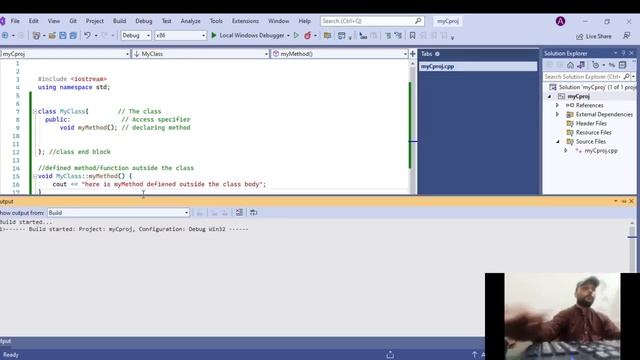This screenshot has width=640, height=360.
Task: Click the Hot Reload flame icon
Action: click(x=307, y=36)
